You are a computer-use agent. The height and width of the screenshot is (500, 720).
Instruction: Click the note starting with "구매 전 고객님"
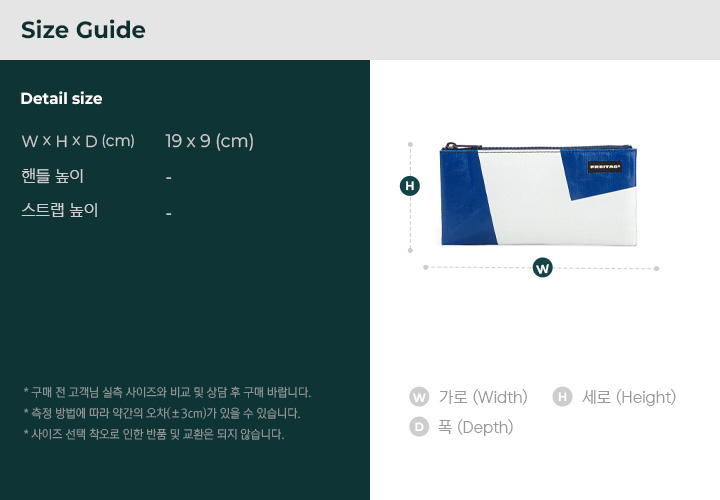tap(167, 392)
